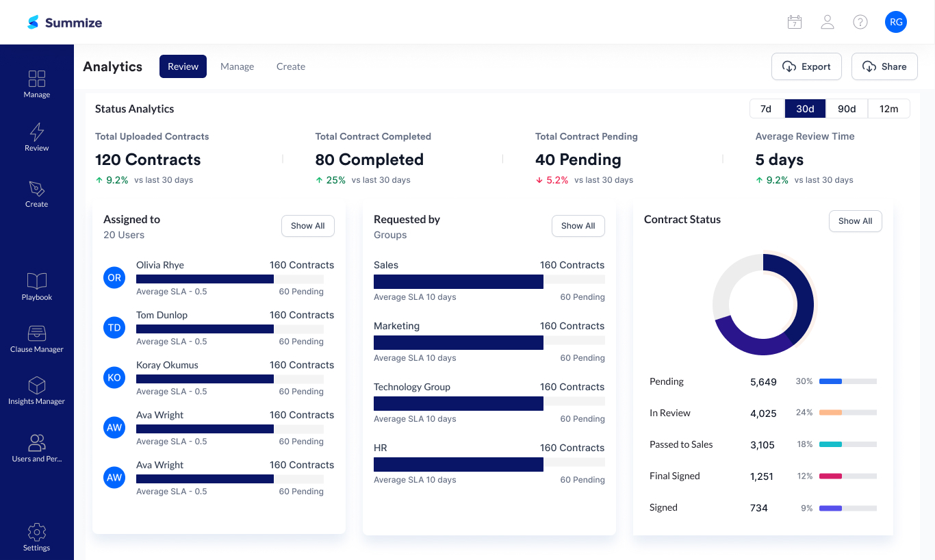Click the Export button
This screenshot has width=935, height=560.
(806, 66)
